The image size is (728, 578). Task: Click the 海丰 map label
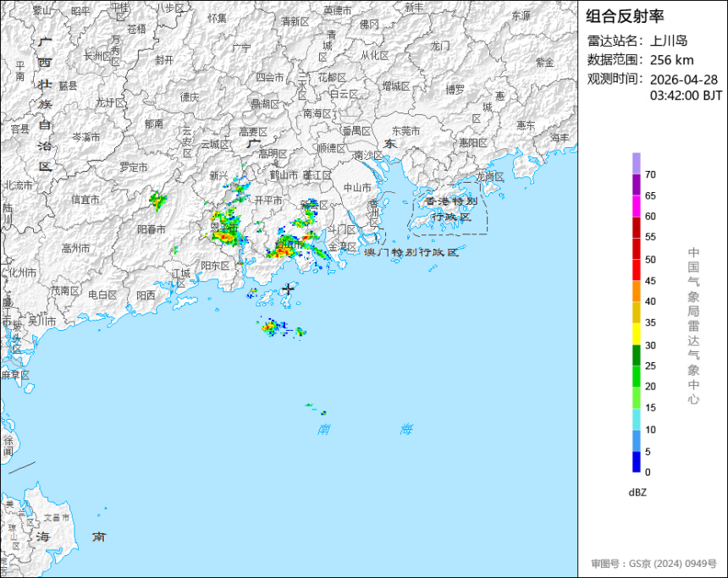click(x=560, y=137)
